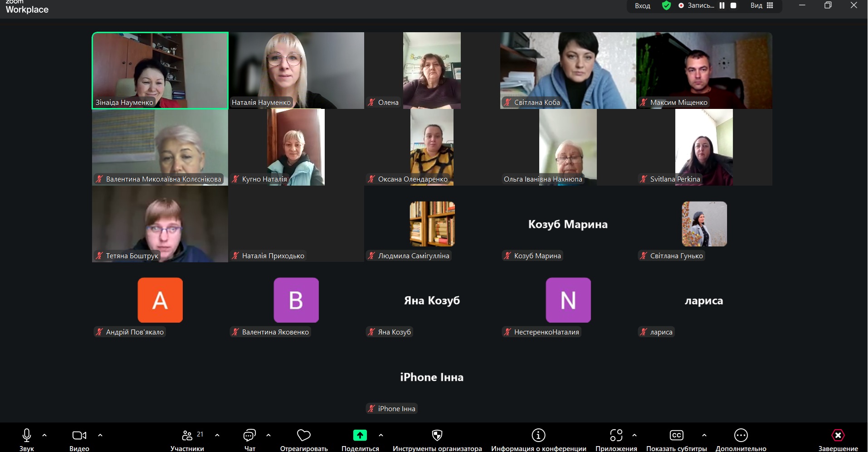Expand share options arrow beside Share
The image size is (868, 452).
381,435
